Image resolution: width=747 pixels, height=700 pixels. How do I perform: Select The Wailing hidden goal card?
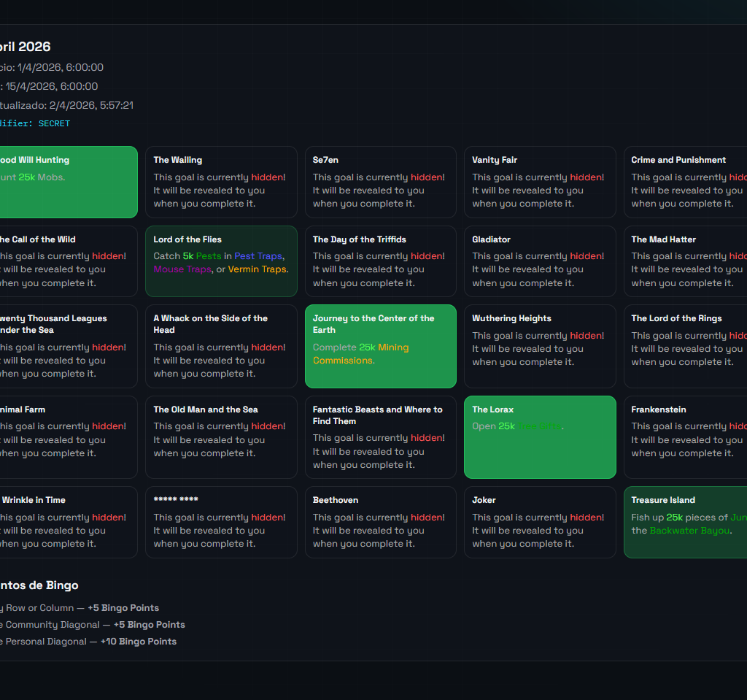click(x=221, y=182)
